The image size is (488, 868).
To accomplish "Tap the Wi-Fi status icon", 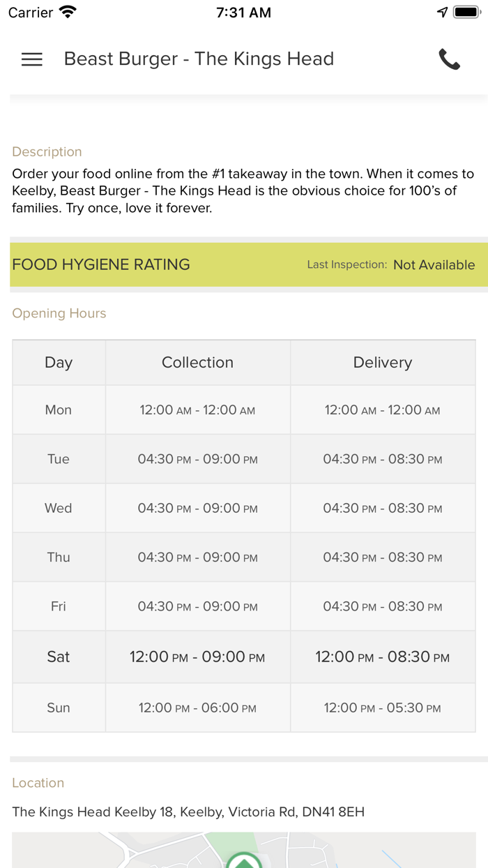I will (x=68, y=13).
